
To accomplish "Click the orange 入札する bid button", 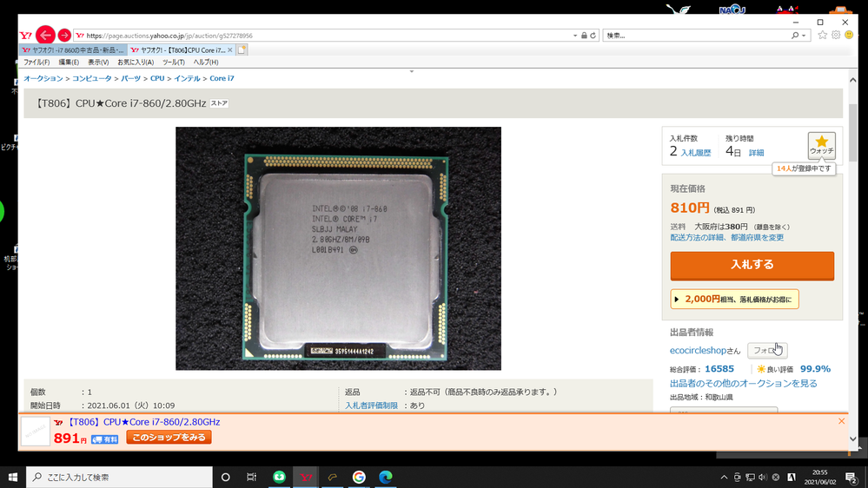I will (x=752, y=266).
